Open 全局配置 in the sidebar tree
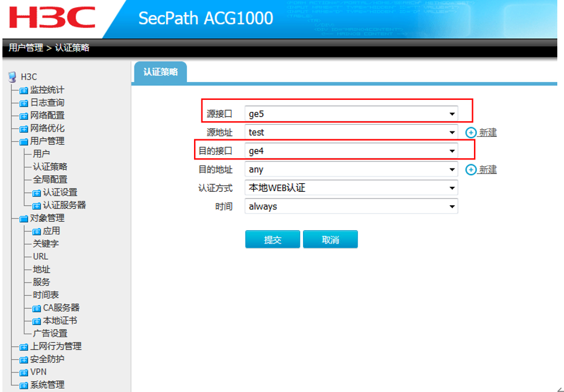This screenshot has width=564, height=392. (x=50, y=180)
